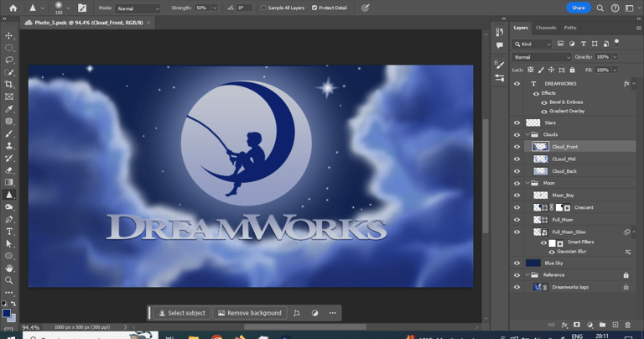
Task: Hide the Cloud_Front layer
Action: click(517, 147)
